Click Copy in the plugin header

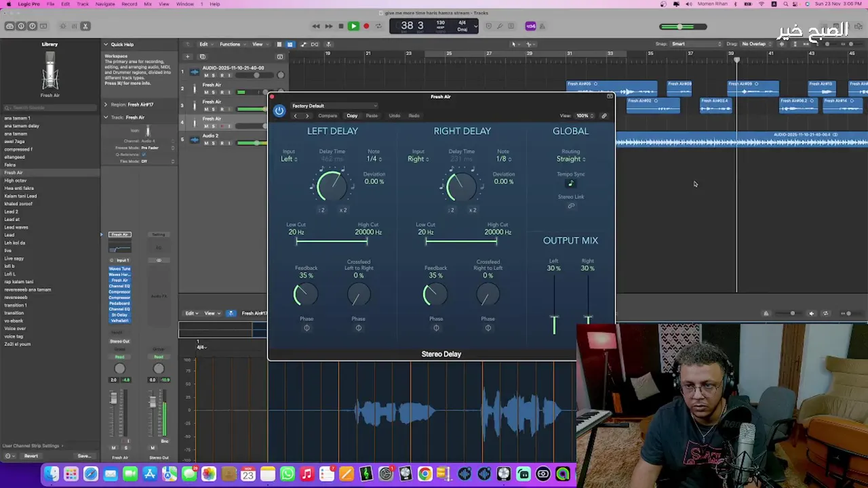click(x=352, y=116)
